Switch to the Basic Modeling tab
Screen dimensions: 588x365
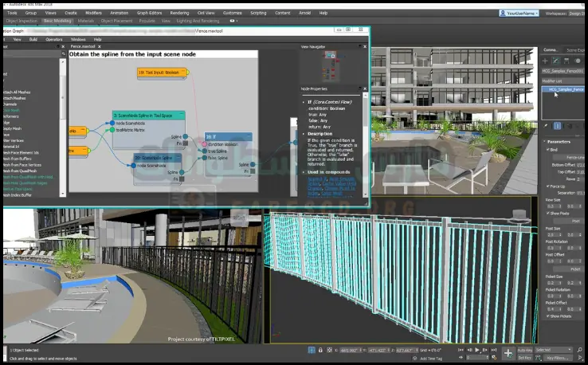(56, 21)
